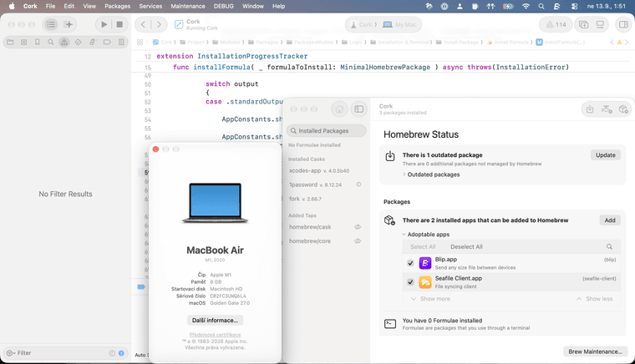The height and width of the screenshot is (364, 635).
Task: Open Cork home status view
Action: point(339,109)
